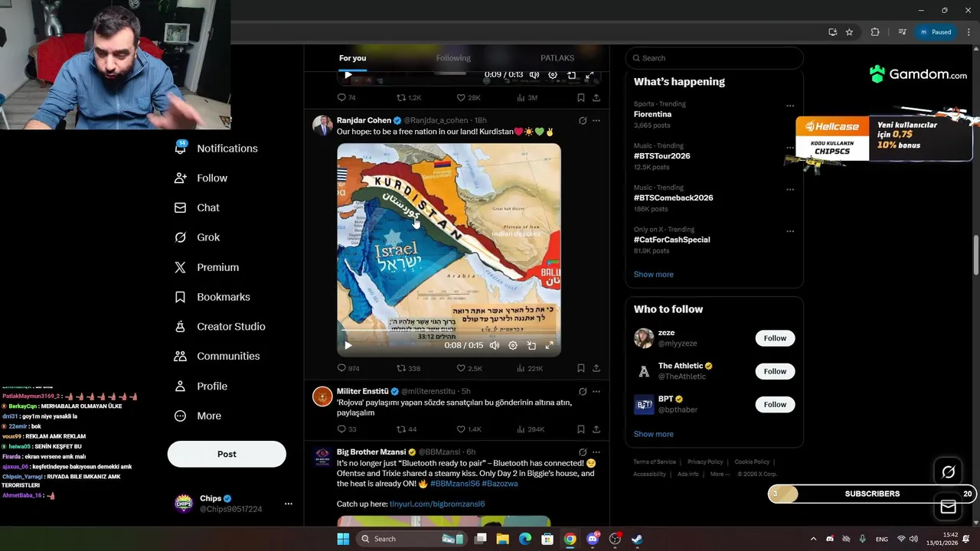Open Bookmarks in the sidebar
This screenshot has width=980, height=551.
click(212, 297)
